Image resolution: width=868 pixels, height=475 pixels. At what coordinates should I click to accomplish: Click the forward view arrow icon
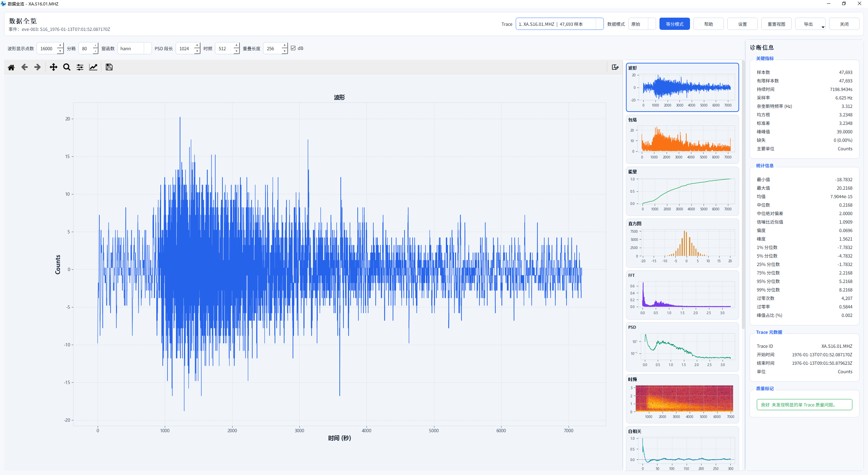coord(38,67)
